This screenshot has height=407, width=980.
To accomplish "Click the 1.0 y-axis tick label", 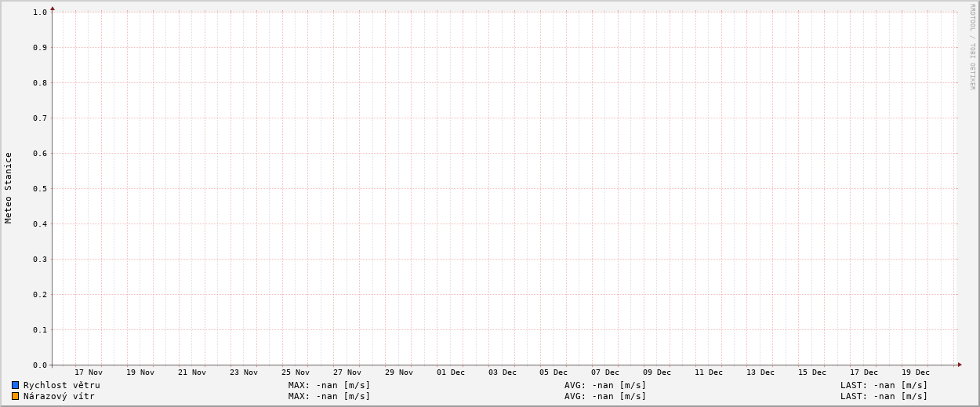I will 40,12.
